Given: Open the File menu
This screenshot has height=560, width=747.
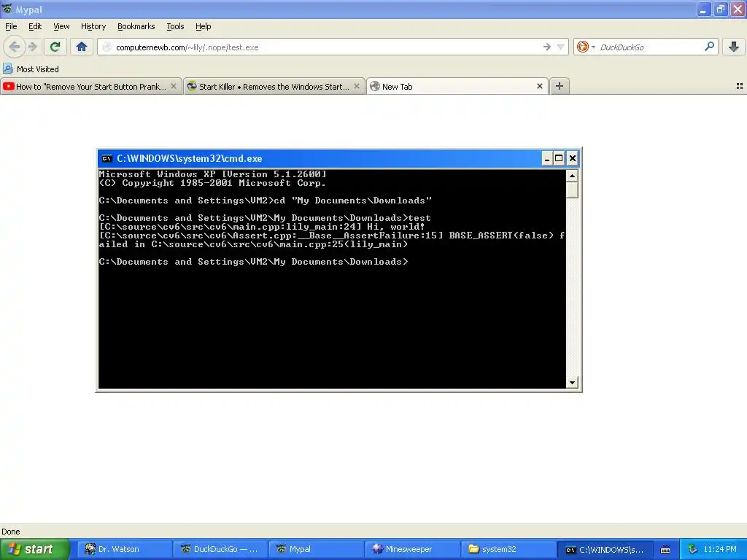Looking at the screenshot, I should click(11, 26).
